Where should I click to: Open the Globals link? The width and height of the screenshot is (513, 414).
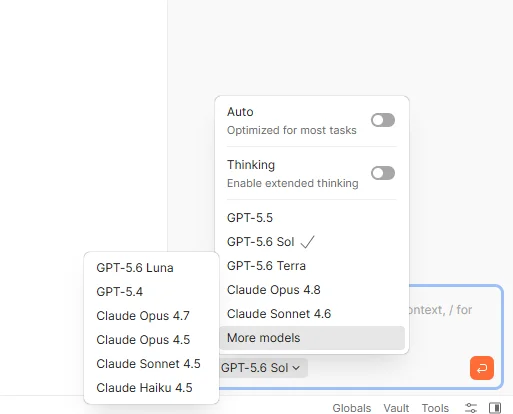[x=352, y=408]
